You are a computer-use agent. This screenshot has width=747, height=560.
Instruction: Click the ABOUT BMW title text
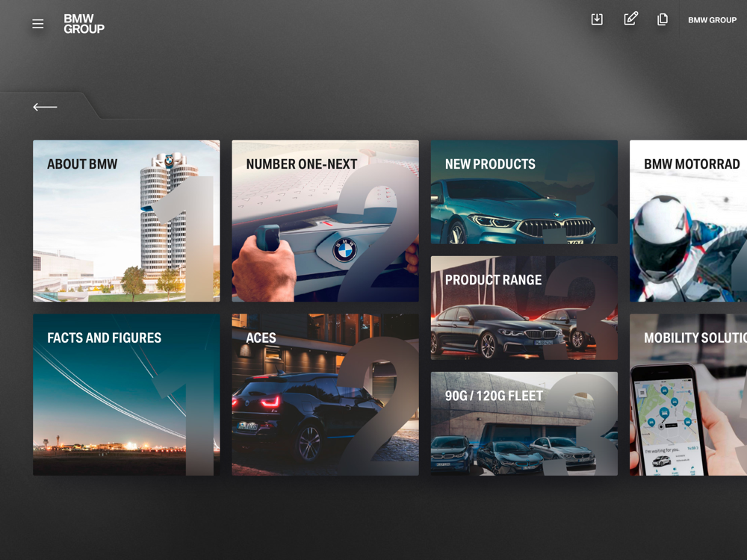point(82,164)
